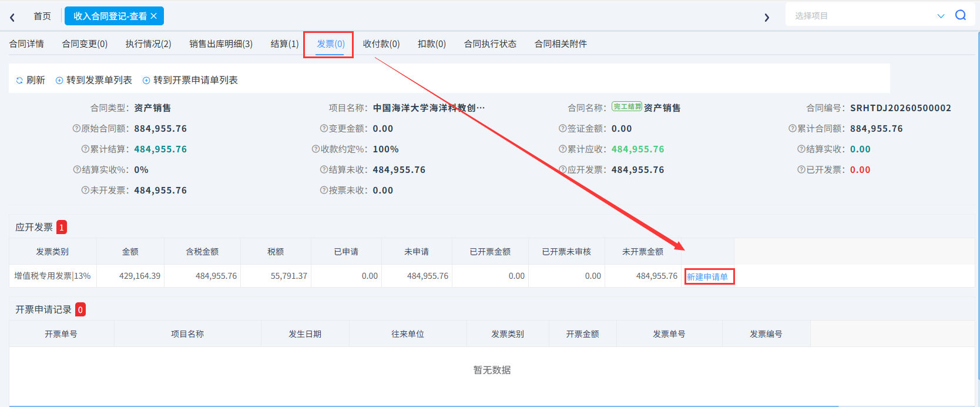The image size is (980, 407).
Task: Open the 合同执行状态 tab
Action: point(490,44)
